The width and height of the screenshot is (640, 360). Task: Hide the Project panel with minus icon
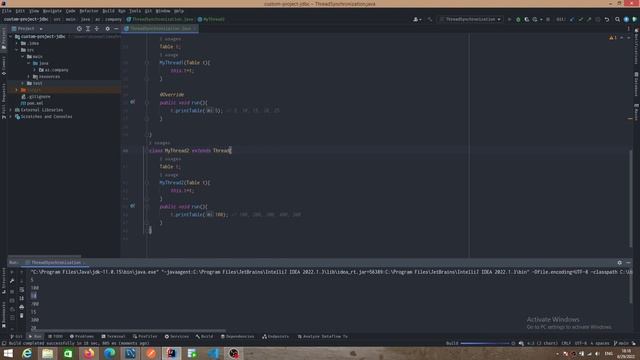(x=116, y=29)
